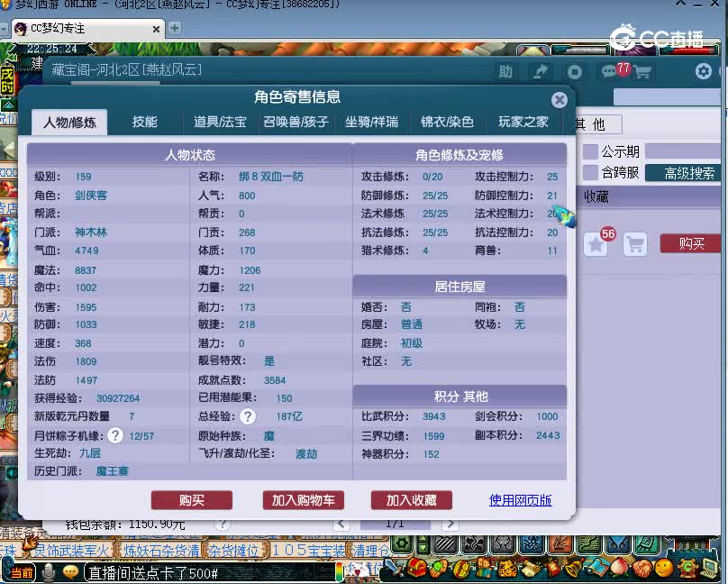Open the 召唤兽/孩子 tab
728x584 pixels.
click(x=296, y=122)
